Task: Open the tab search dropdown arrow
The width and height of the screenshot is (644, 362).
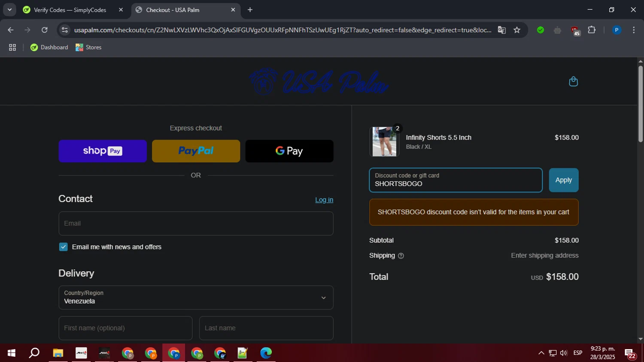Action: (9, 10)
